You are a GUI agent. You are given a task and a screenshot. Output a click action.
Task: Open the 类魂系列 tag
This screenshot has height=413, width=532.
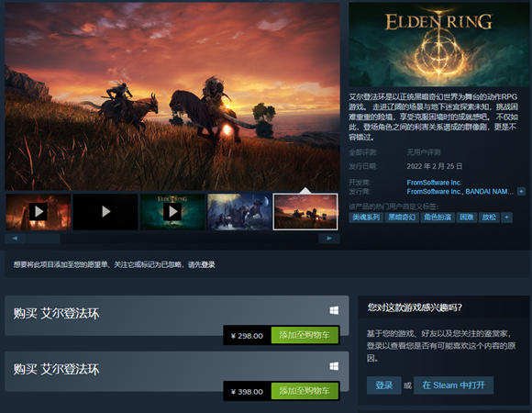(x=366, y=218)
